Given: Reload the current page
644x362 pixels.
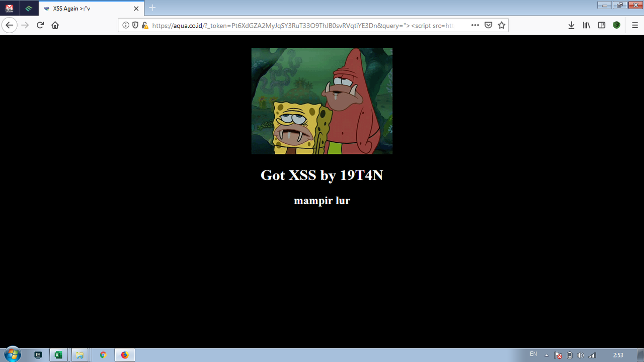Looking at the screenshot, I should [x=40, y=25].
